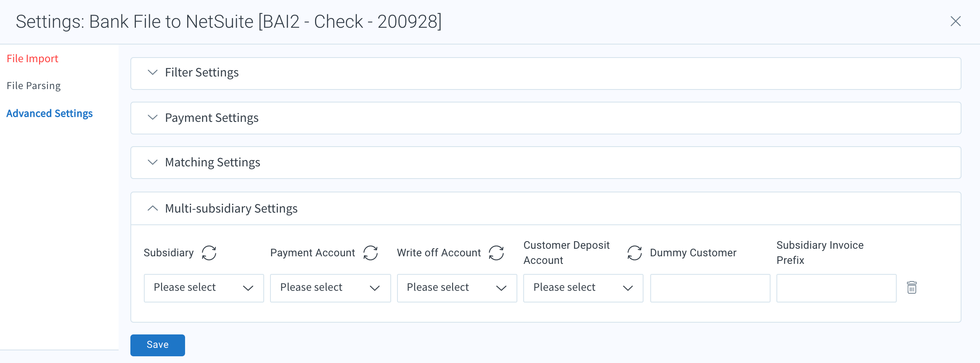Click the Save button
The width and height of the screenshot is (980, 363).
158,345
